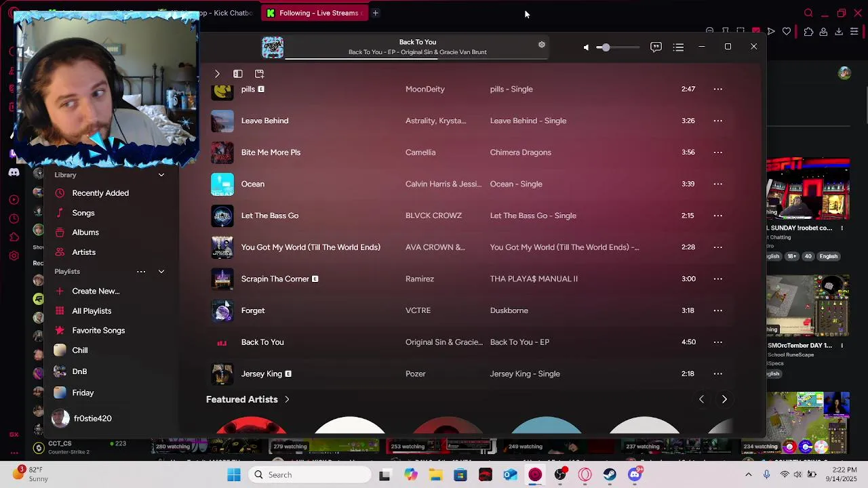868x488 pixels.
Task: Open more options for Bite Me More Pls
Action: 717,152
